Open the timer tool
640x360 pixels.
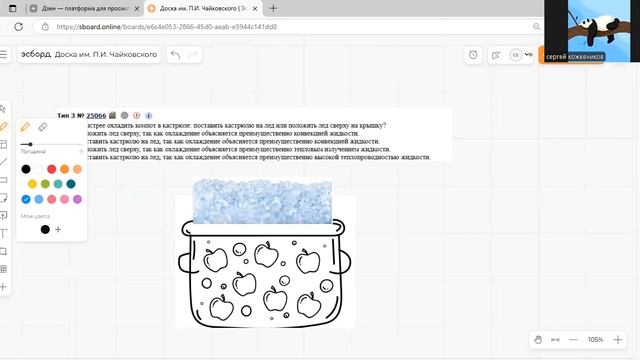click(x=473, y=55)
